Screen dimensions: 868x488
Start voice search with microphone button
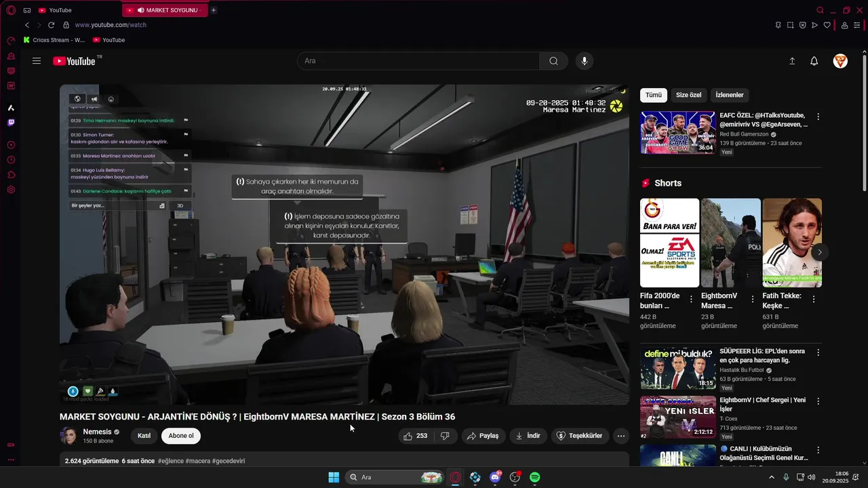coord(585,61)
